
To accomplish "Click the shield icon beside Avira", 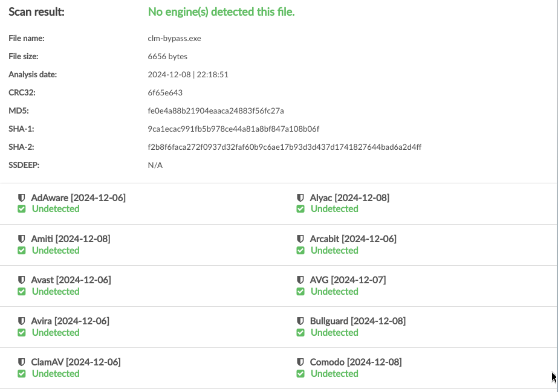I will [x=21, y=321].
